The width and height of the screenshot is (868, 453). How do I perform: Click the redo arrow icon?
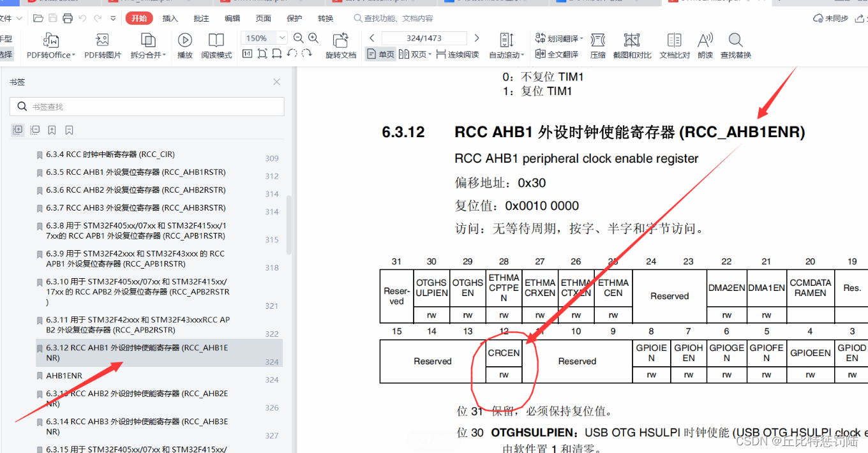(x=98, y=19)
